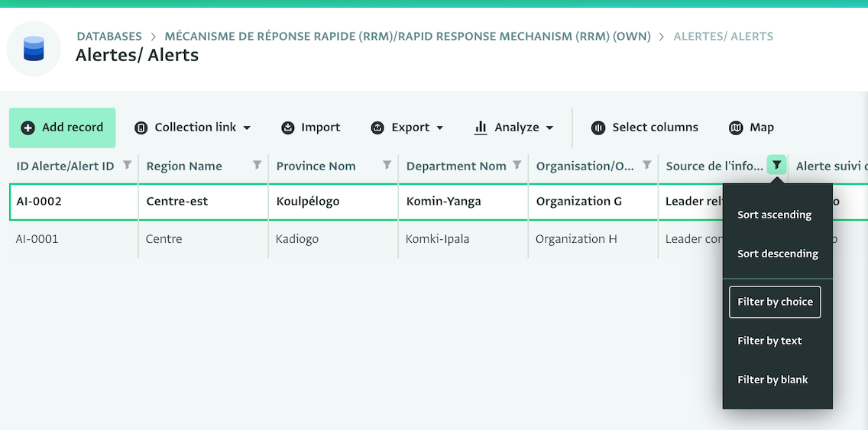Click the Add record button
Viewport: 868px width, 430px height.
point(62,128)
